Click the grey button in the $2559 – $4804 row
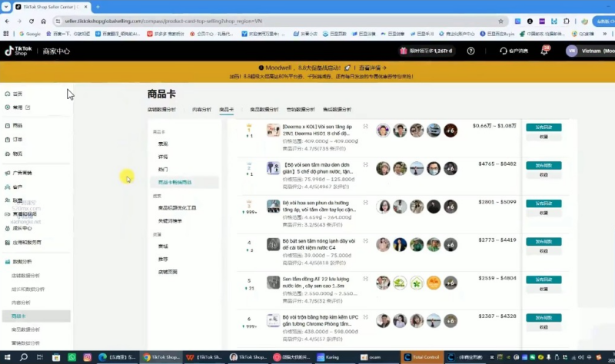The width and height of the screenshot is (615, 364). click(544, 289)
